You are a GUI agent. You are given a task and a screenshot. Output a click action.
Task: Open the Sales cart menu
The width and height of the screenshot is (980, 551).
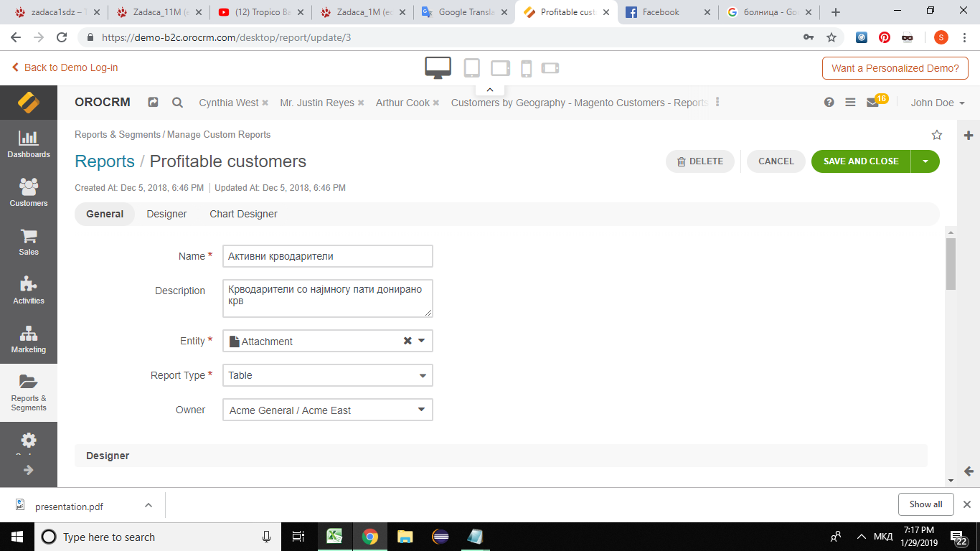tap(29, 242)
